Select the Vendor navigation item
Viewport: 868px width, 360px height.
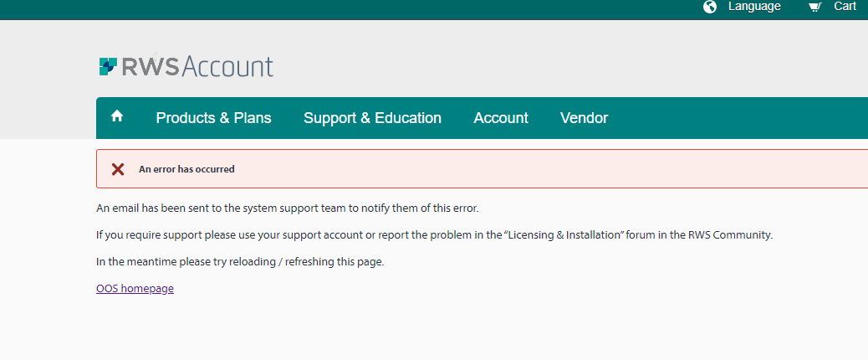[x=584, y=118]
